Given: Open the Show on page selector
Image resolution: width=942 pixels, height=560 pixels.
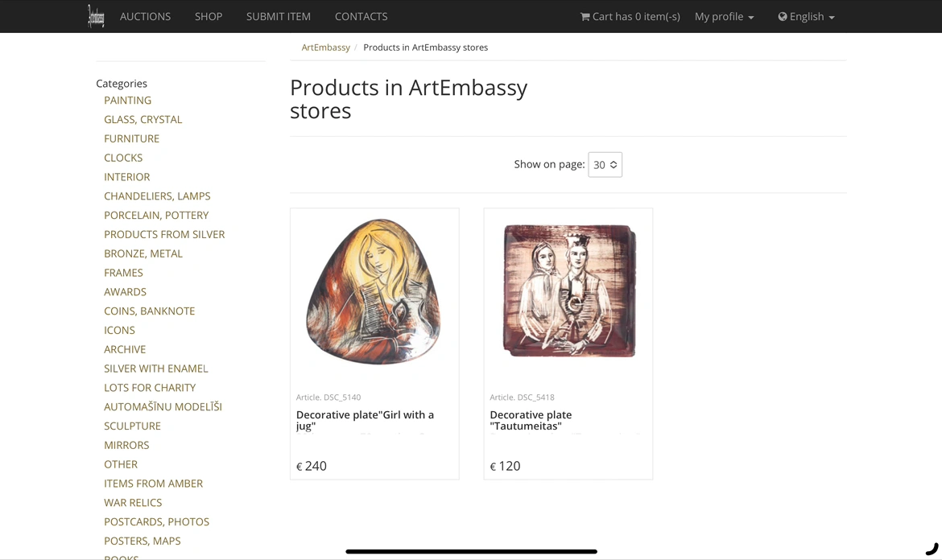Looking at the screenshot, I should pos(605,165).
